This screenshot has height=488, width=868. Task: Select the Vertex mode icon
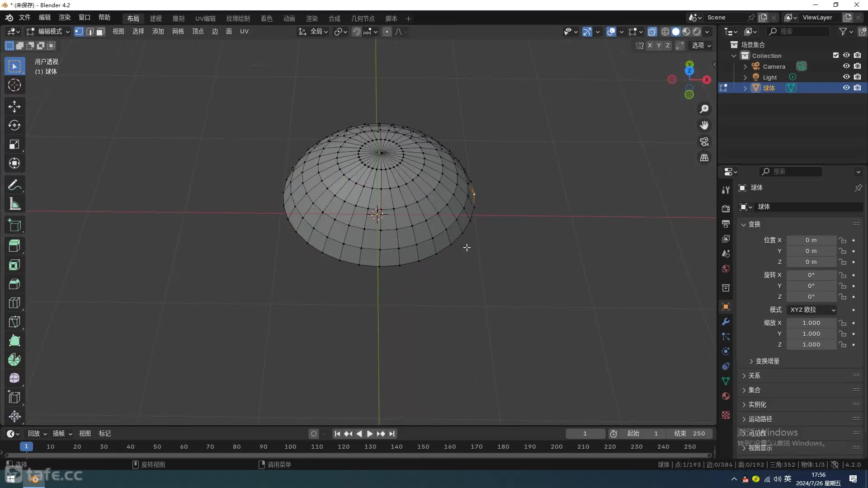click(78, 31)
